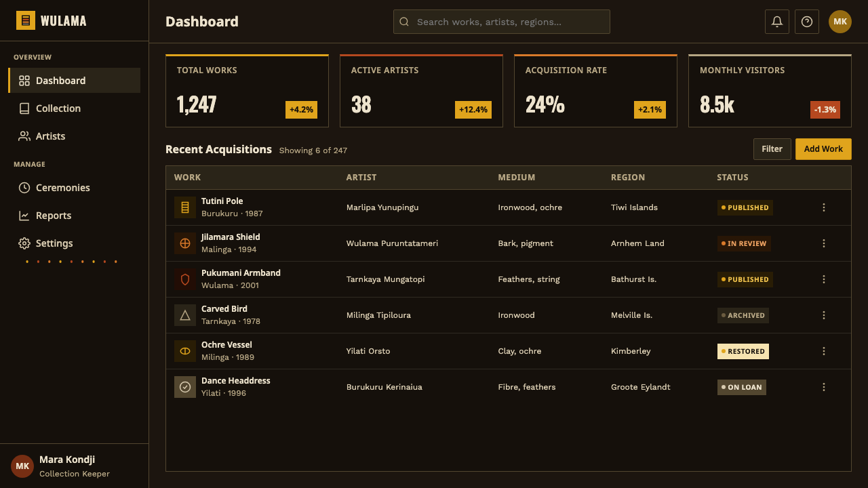Select artist Tarnkaya Mungatopi

pyautogui.click(x=385, y=279)
